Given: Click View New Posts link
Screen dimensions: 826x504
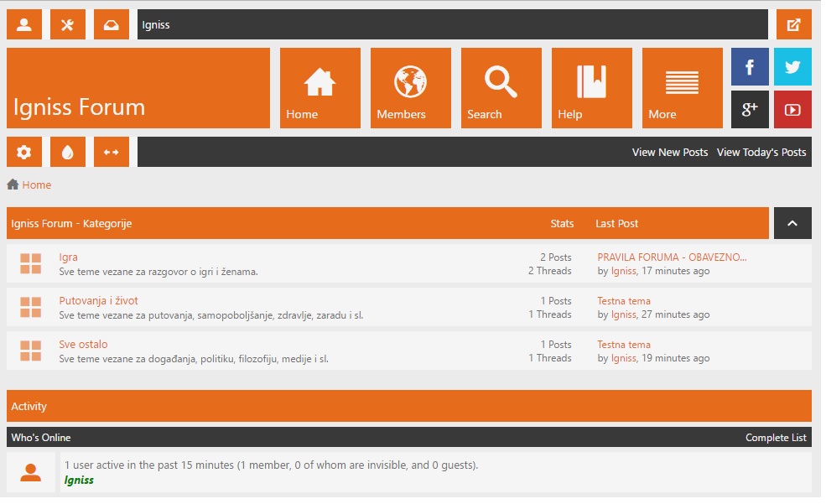Looking at the screenshot, I should coord(669,153).
